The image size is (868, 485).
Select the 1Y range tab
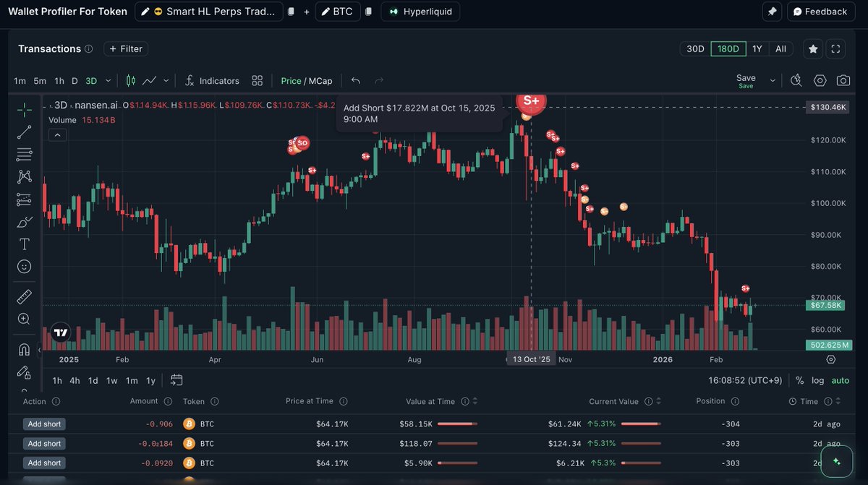(x=757, y=48)
